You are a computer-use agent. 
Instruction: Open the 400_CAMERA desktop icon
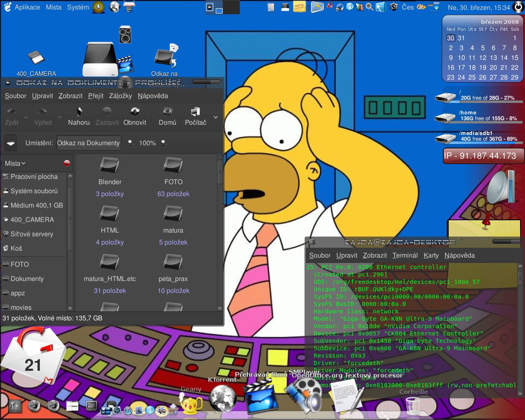36,57
